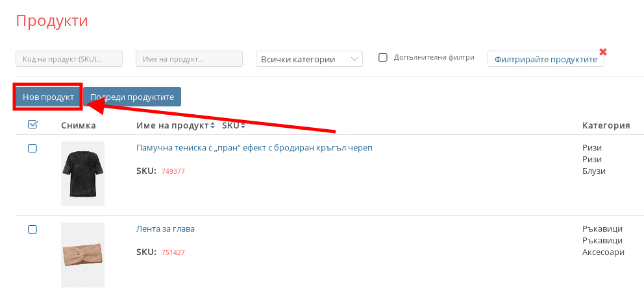This screenshot has width=644, height=292.
Task: Click SKU number 751427
Action: click(x=173, y=252)
